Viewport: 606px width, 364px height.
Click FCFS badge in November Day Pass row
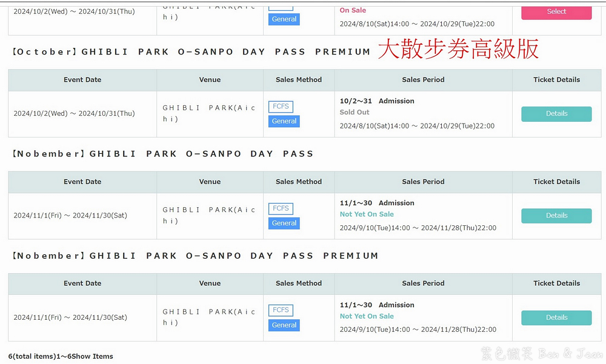(x=281, y=208)
